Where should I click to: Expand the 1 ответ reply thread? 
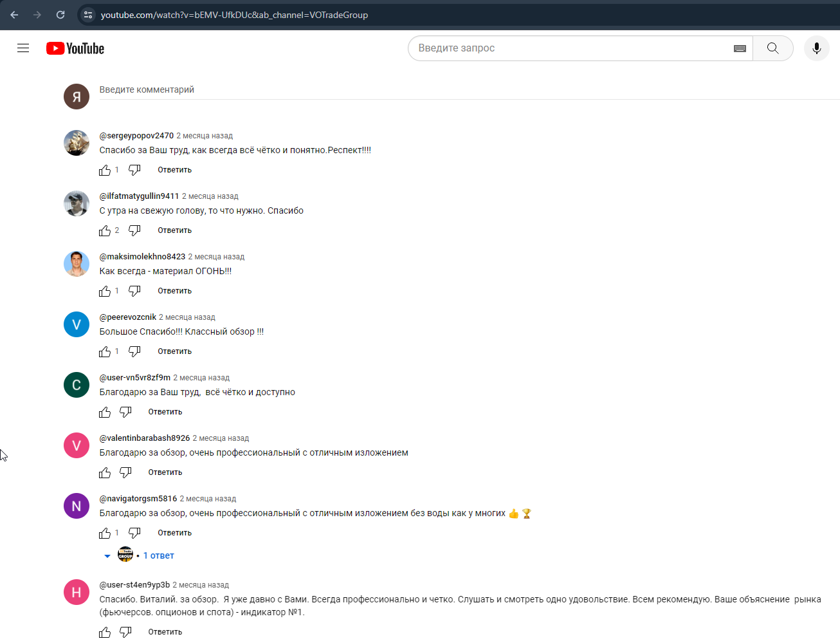point(158,555)
